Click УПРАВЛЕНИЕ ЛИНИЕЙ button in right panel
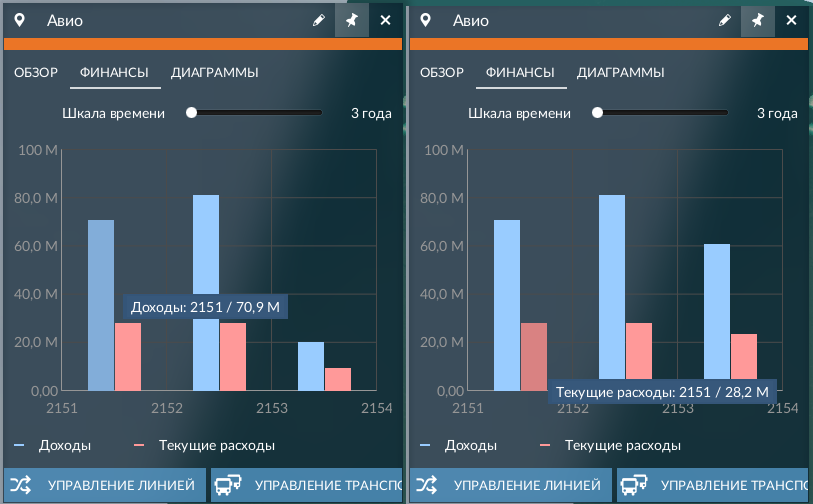Screen dimensions: 813x504 pyautogui.click(x=511, y=485)
